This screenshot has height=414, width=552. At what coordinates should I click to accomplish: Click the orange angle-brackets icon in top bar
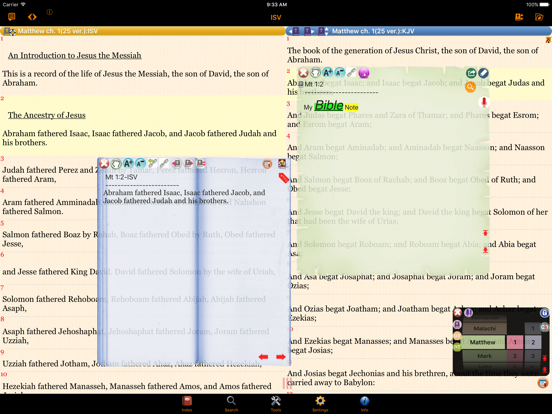32,17
